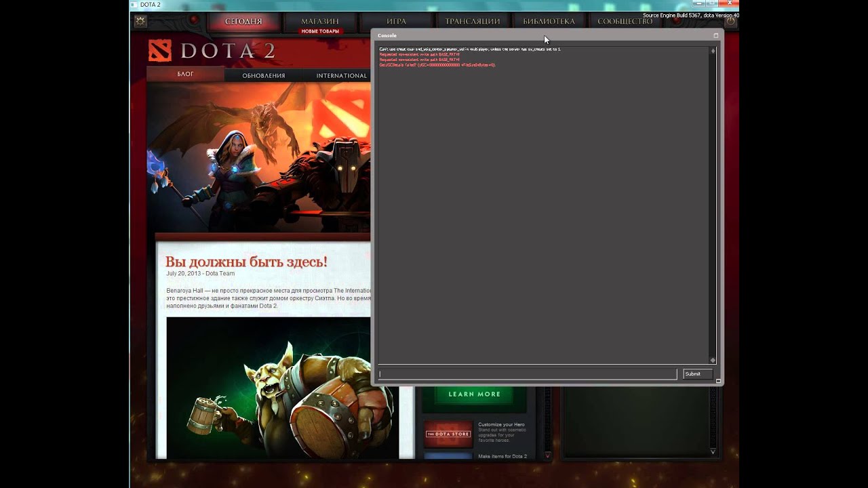The image size is (868, 488).
Task: Open the settings gear in Dota 2
Action: pyautogui.click(x=140, y=21)
